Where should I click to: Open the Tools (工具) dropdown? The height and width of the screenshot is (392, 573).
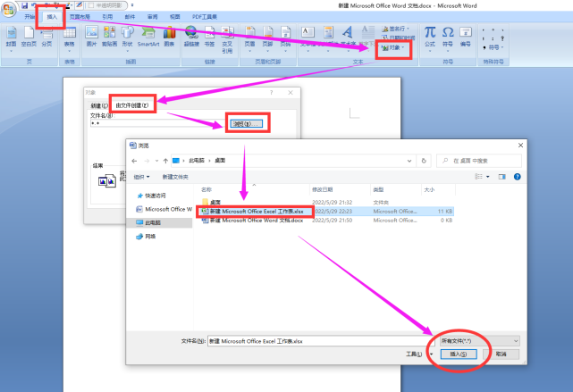[419, 354]
